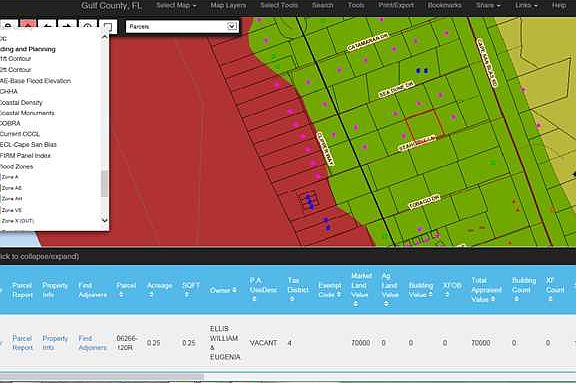Select the ECL-Cape San Blas layer
Screen dimensions: 576x383
click(x=28, y=145)
